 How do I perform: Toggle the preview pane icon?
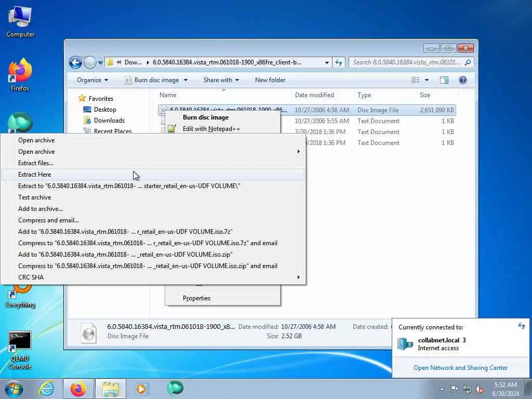click(x=444, y=80)
